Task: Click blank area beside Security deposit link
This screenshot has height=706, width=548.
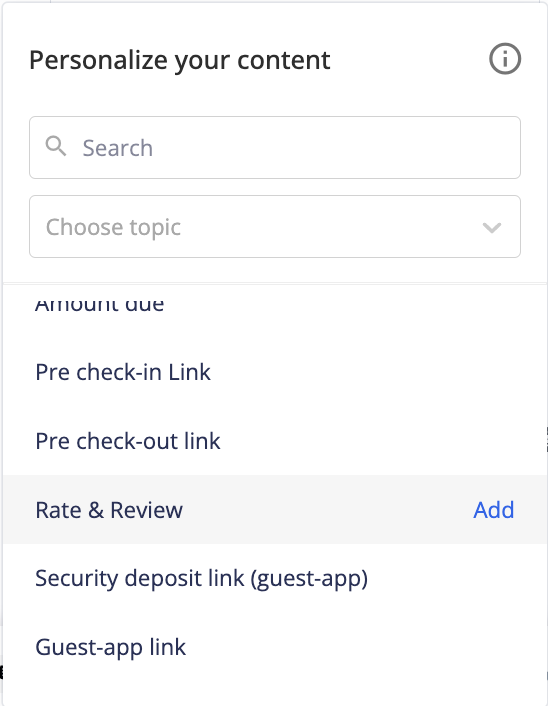Action: (x=455, y=578)
